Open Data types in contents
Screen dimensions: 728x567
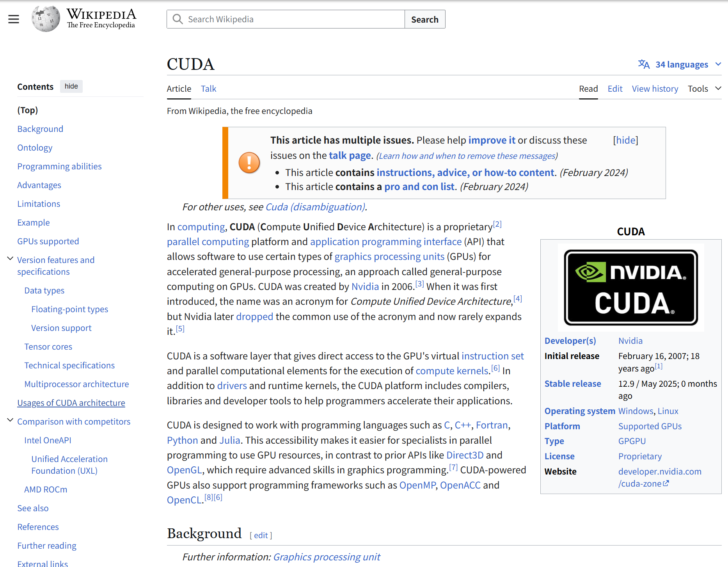44,290
